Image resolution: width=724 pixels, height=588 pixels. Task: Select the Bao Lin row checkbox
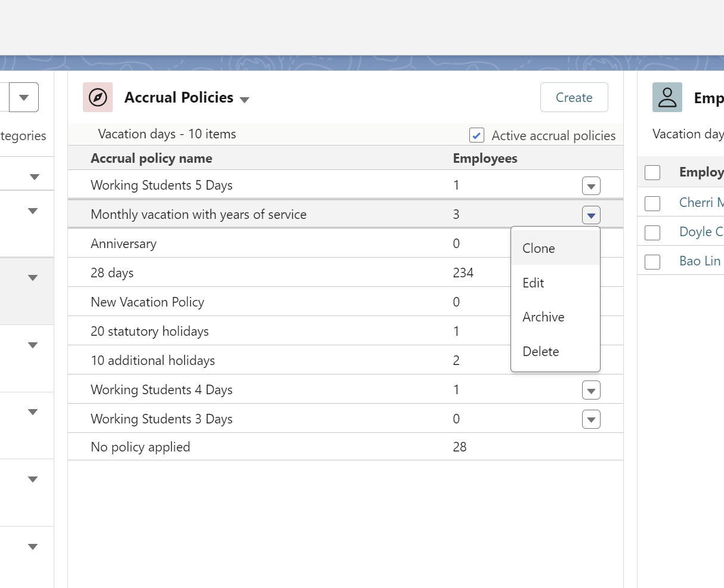coord(652,261)
